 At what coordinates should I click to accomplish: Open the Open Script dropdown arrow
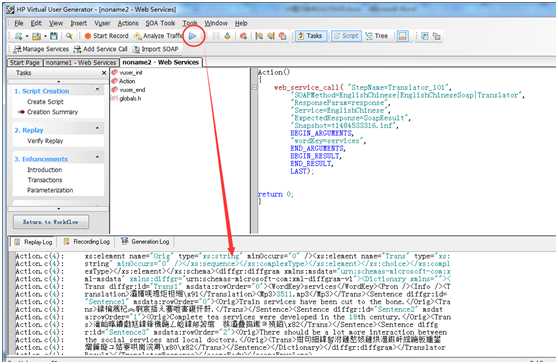45,36
